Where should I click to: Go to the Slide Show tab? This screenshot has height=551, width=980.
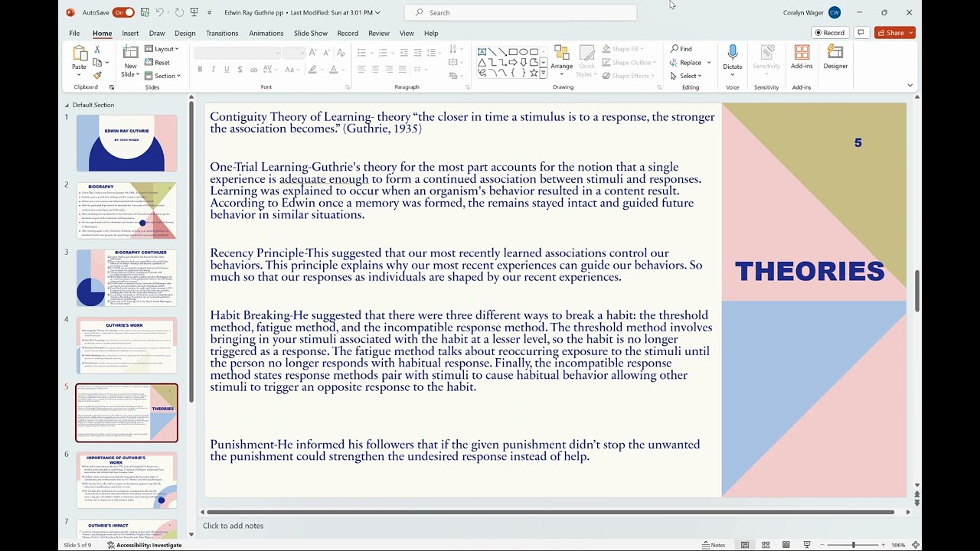click(311, 34)
